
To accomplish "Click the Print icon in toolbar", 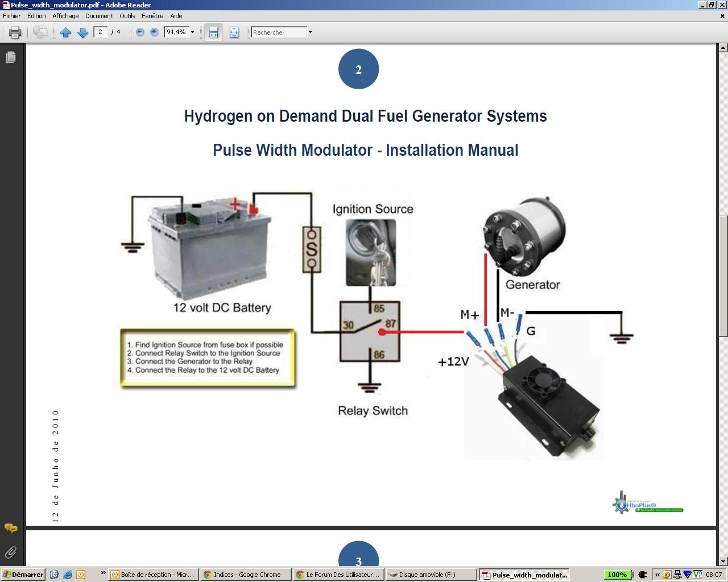I will coord(15,32).
